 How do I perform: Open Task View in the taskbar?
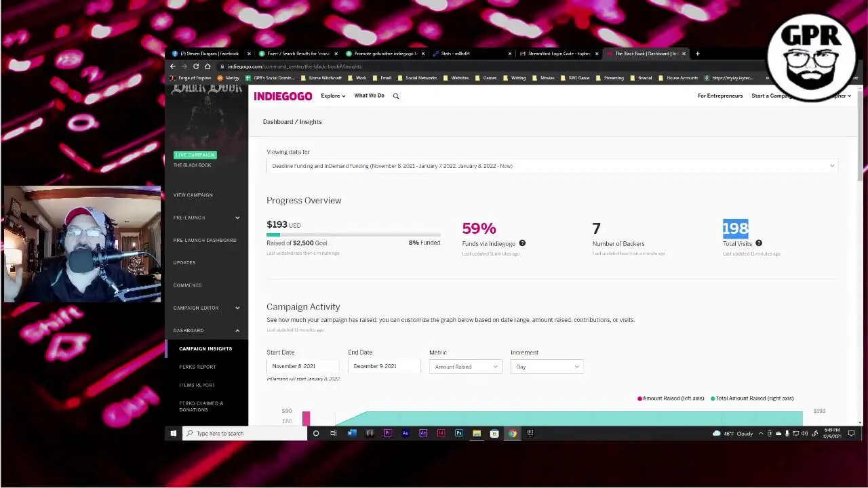(x=334, y=433)
